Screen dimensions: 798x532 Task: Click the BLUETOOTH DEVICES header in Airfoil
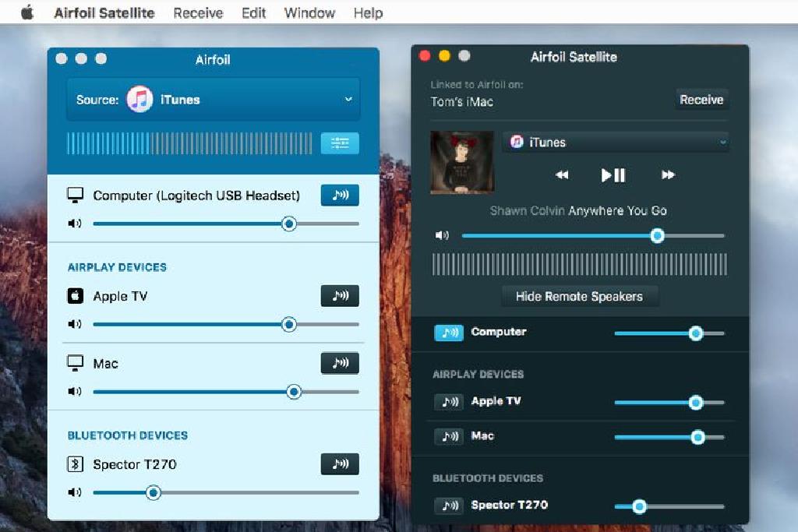point(128,435)
